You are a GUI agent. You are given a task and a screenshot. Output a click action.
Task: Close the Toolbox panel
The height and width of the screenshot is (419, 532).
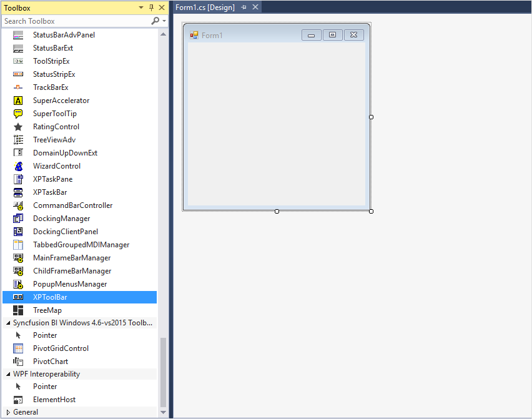click(162, 7)
